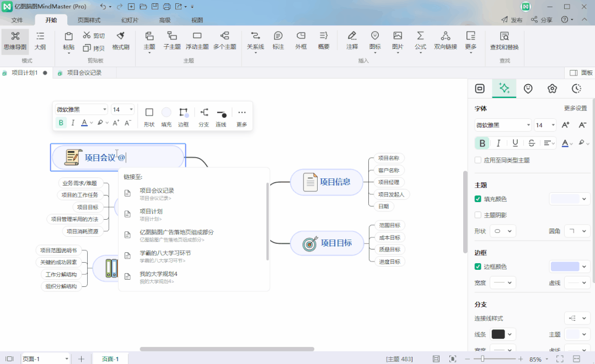The height and width of the screenshot is (364, 595).
Task: Uncheck the 边框颜色 checkbox
Action: pos(478,267)
